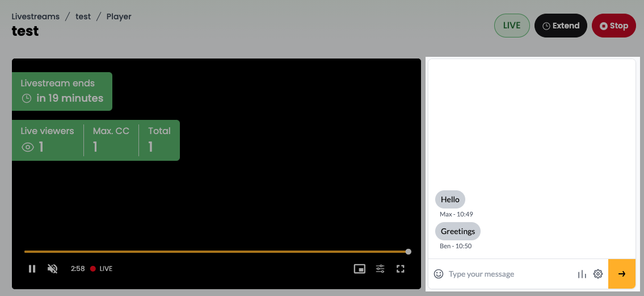Enable picture-in-picture mode
Viewport: 644px width, 296px height.
tap(360, 269)
